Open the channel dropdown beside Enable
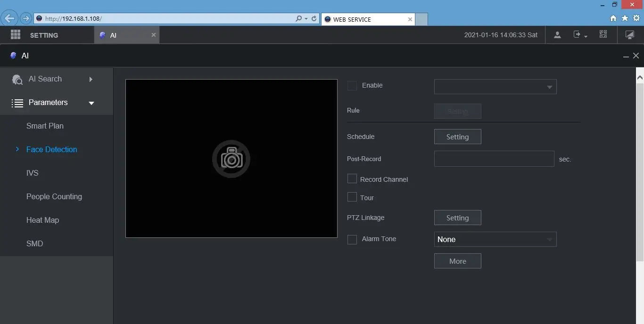Viewport: 644px width, 324px height. (495, 87)
